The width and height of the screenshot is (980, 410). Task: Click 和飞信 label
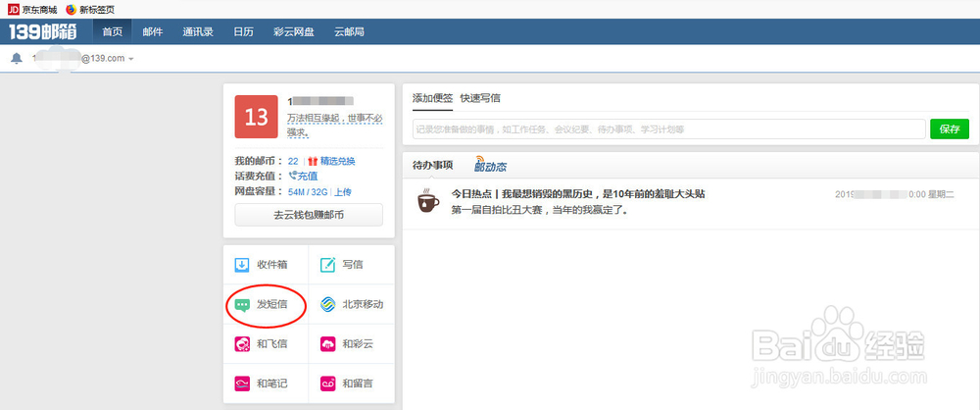(271, 344)
